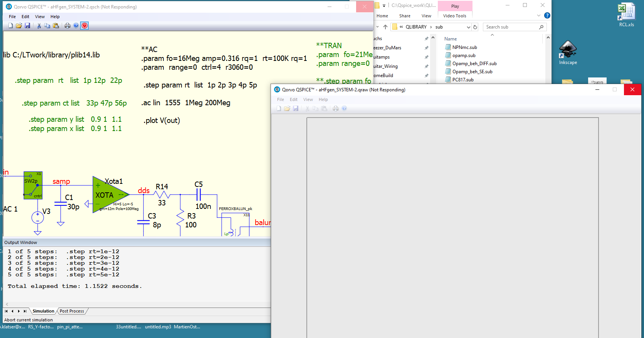This screenshot has height=338, width=644.
Task: Click .ac lin 1555 1Meg 200Meg directive
Action: [x=186, y=103]
